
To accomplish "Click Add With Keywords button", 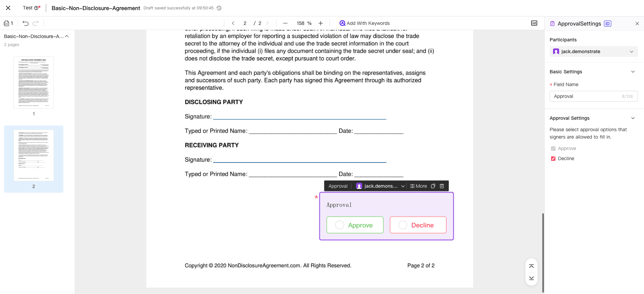I will tap(364, 23).
